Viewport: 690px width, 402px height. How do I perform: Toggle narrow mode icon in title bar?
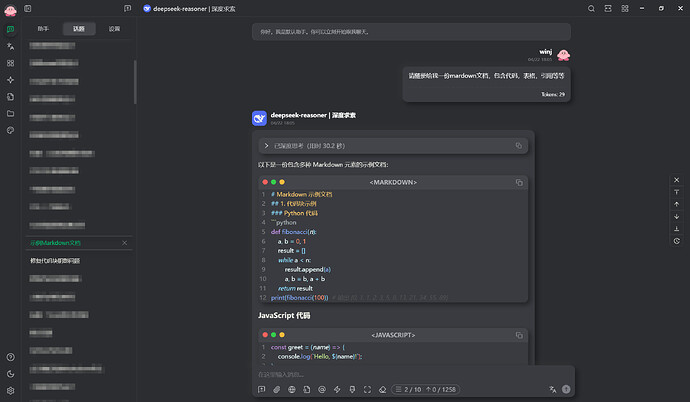tap(608, 8)
